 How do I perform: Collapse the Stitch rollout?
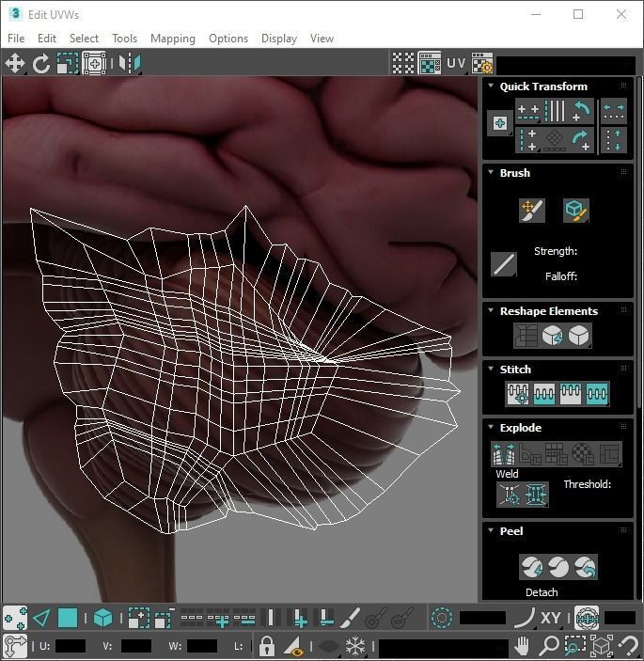click(x=491, y=369)
